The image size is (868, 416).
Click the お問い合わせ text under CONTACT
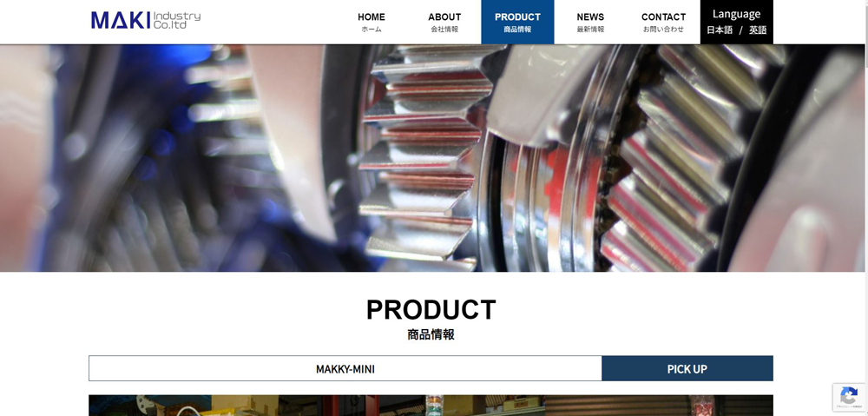pos(663,30)
